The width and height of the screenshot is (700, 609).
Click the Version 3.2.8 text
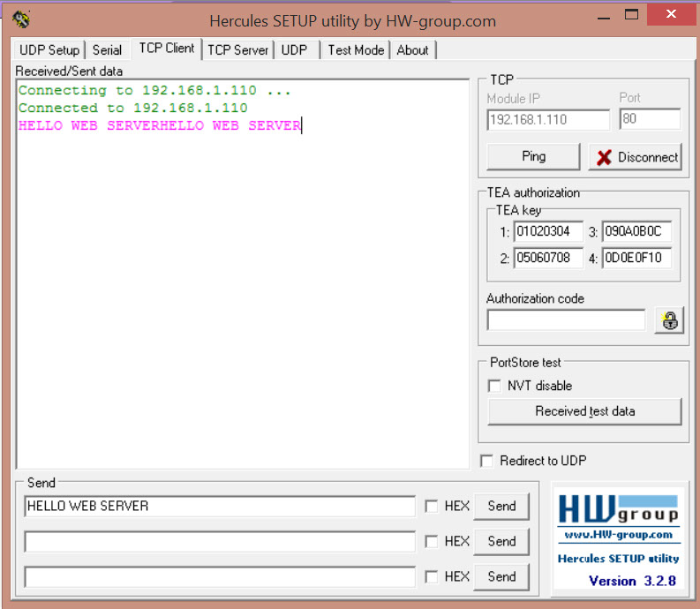pyautogui.click(x=632, y=581)
